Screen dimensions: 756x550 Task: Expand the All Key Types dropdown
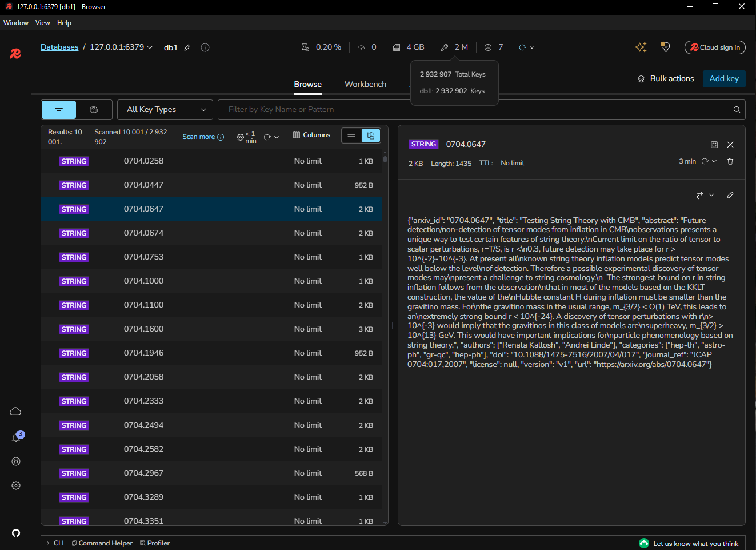point(165,110)
